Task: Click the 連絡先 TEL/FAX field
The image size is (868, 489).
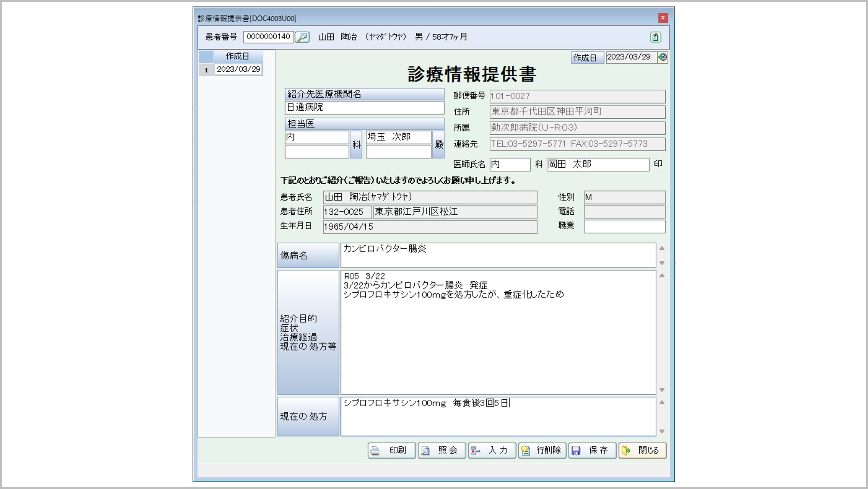Action: (x=577, y=144)
